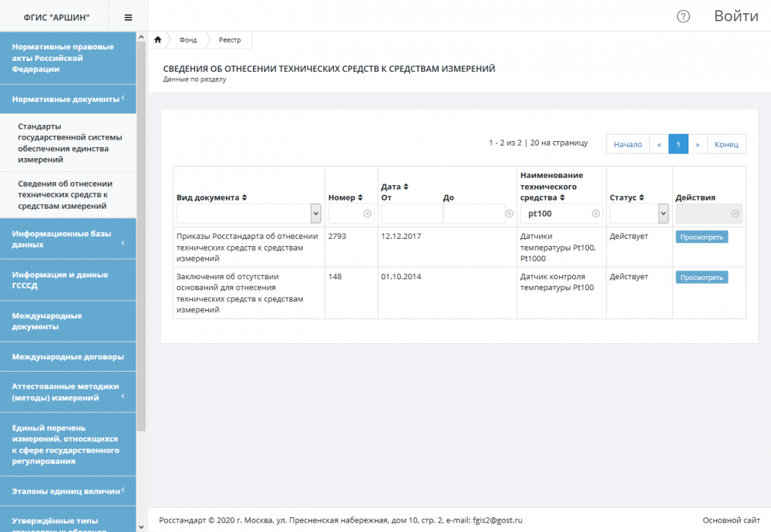The height and width of the screenshot is (532, 771).
Task: Clear the pt100 name filter
Action: (x=595, y=214)
